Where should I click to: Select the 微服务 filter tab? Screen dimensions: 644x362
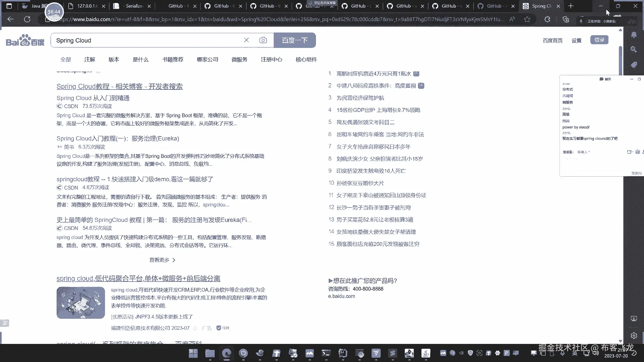coord(239,60)
